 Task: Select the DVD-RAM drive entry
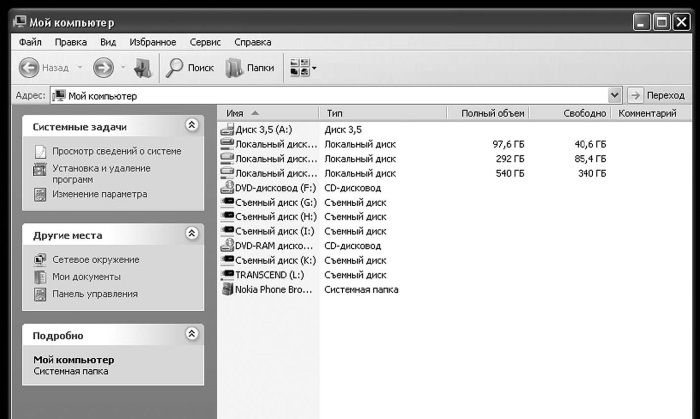[x=269, y=246]
